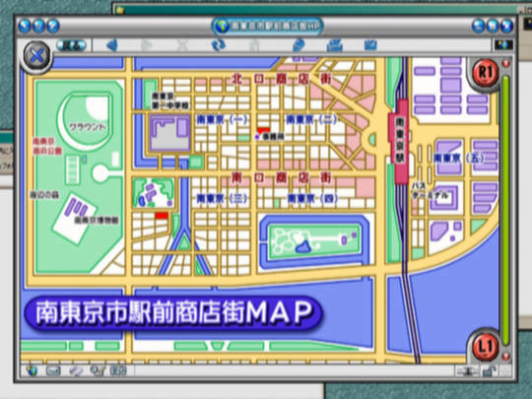Click the globe icon in status bar
The image size is (532, 399).
[x=32, y=370]
